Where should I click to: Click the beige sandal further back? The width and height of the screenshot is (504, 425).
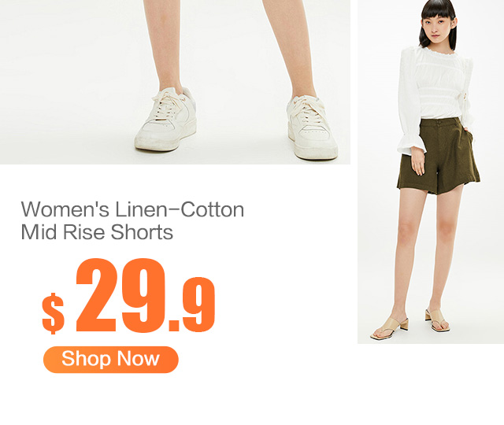point(437,320)
